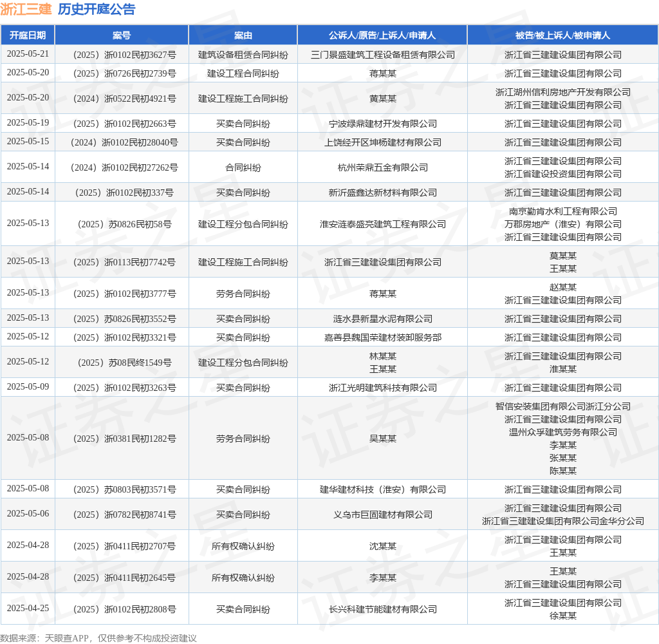Click defendant 赵某某
This screenshot has height=644, width=659.
[562, 288]
